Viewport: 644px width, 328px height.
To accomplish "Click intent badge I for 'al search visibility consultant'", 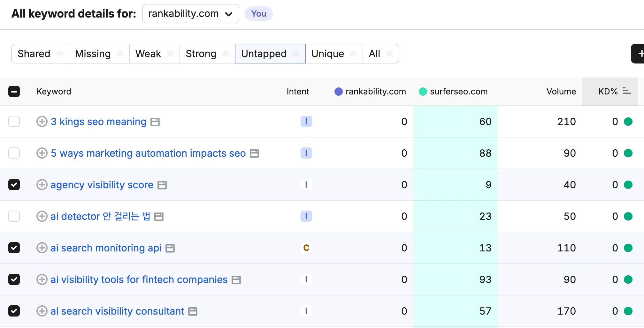I will click(x=306, y=311).
